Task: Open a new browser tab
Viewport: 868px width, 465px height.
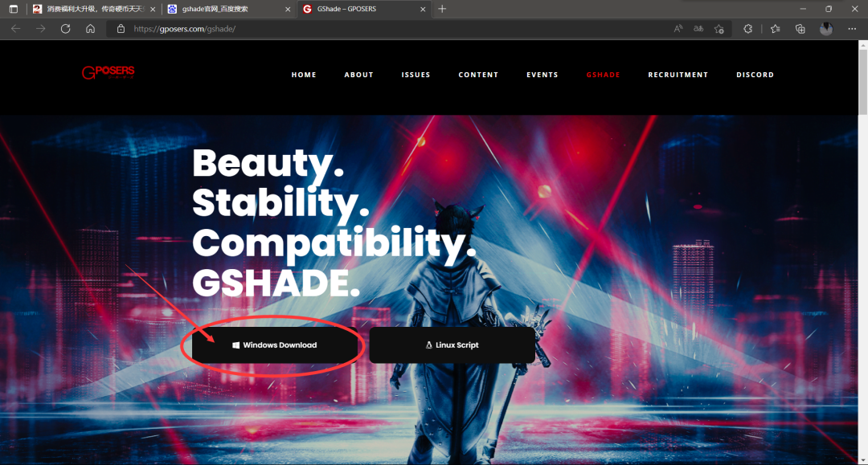Action: tap(442, 9)
